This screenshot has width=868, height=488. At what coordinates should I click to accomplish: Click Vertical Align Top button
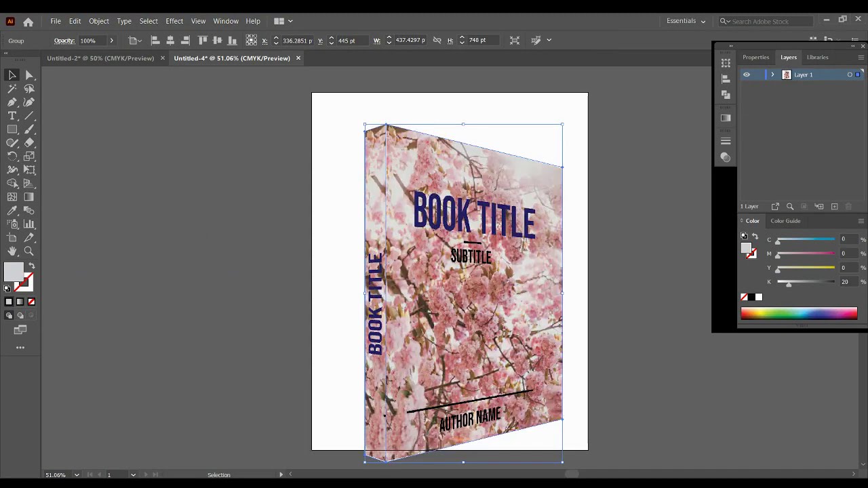coord(203,41)
